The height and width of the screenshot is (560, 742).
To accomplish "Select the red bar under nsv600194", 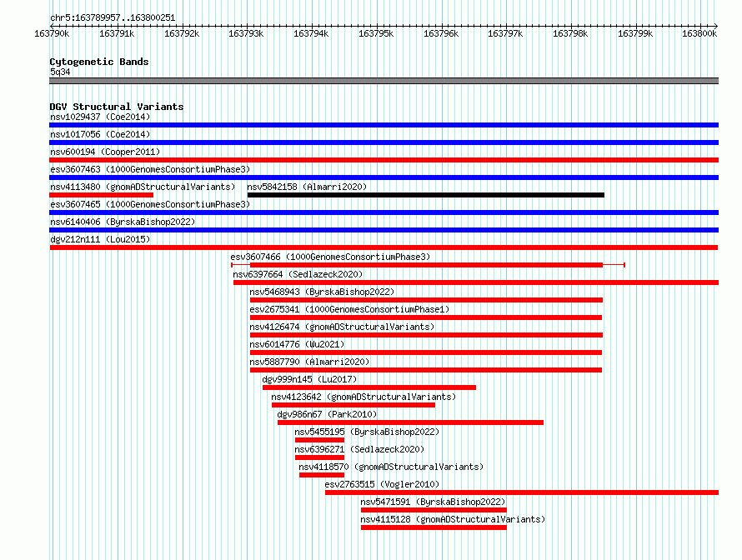I will tap(384, 160).
